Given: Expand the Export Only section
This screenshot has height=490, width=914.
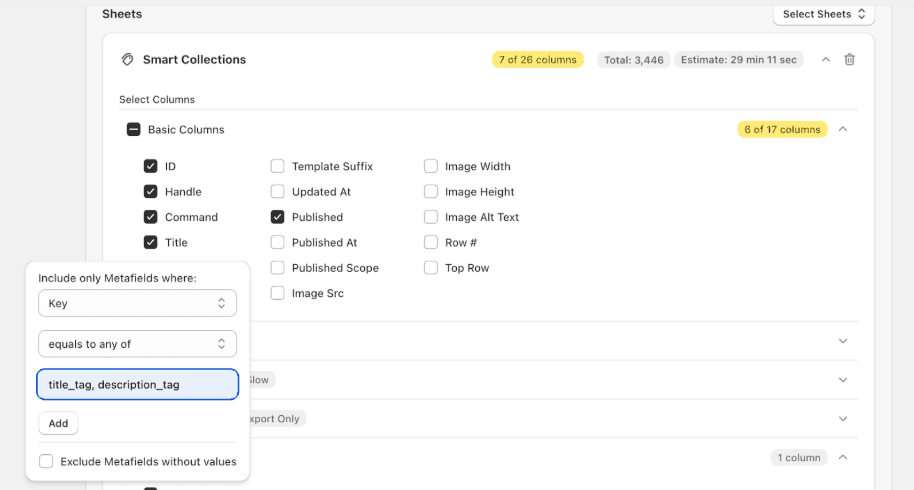Looking at the screenshot, I should (842, 419).
